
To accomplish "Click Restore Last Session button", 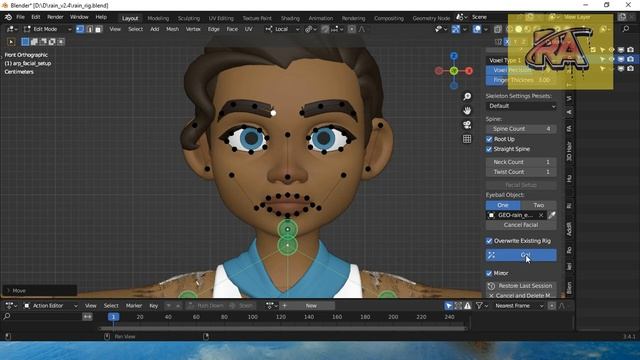I will click(521, 286).
